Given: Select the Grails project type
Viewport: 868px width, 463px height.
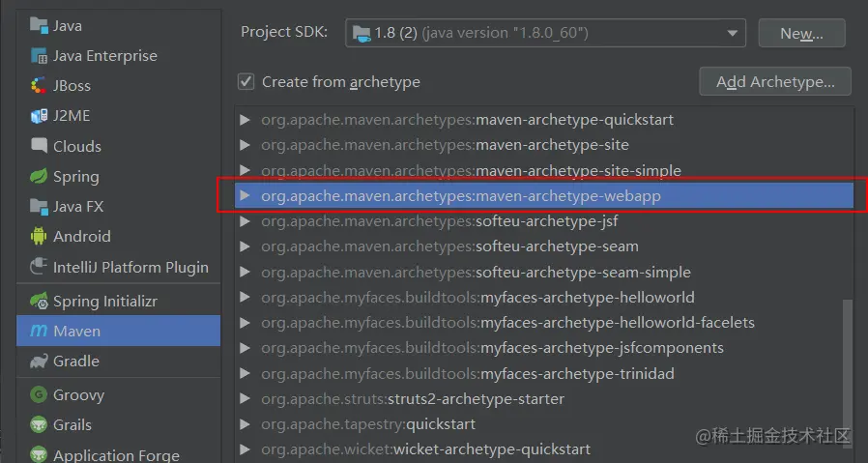Looking at the screenshot, I should 119,424.
